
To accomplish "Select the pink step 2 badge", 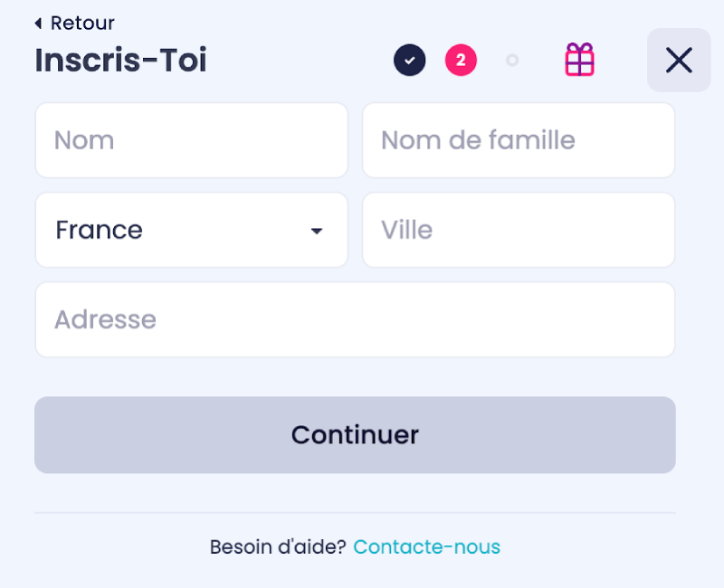I will [x=461, y=61].
